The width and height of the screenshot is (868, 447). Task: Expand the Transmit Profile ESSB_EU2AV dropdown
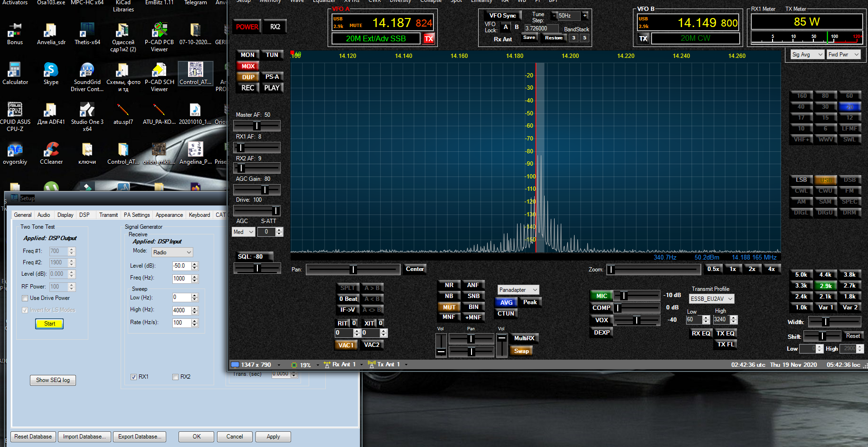coord(711,299)
